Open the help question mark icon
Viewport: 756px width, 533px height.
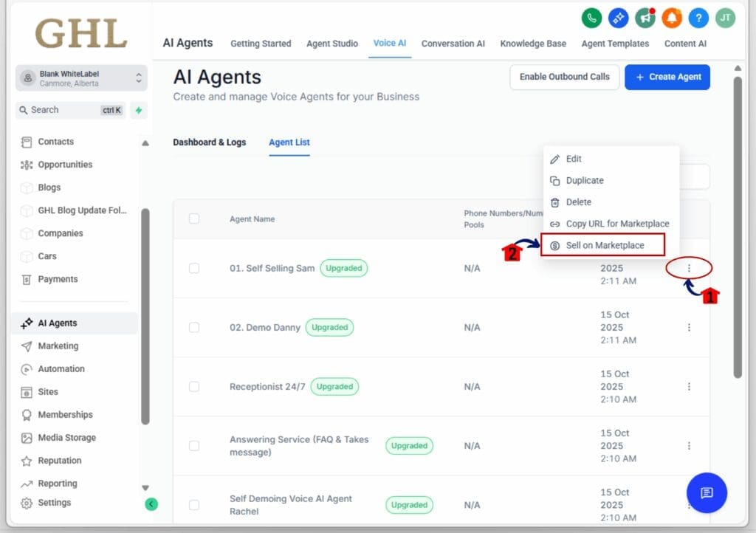pos(698,18)
